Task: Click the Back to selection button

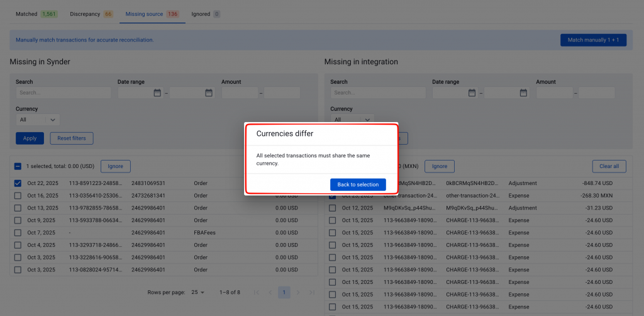Action: pyautogui.click(x=358, y=185)
